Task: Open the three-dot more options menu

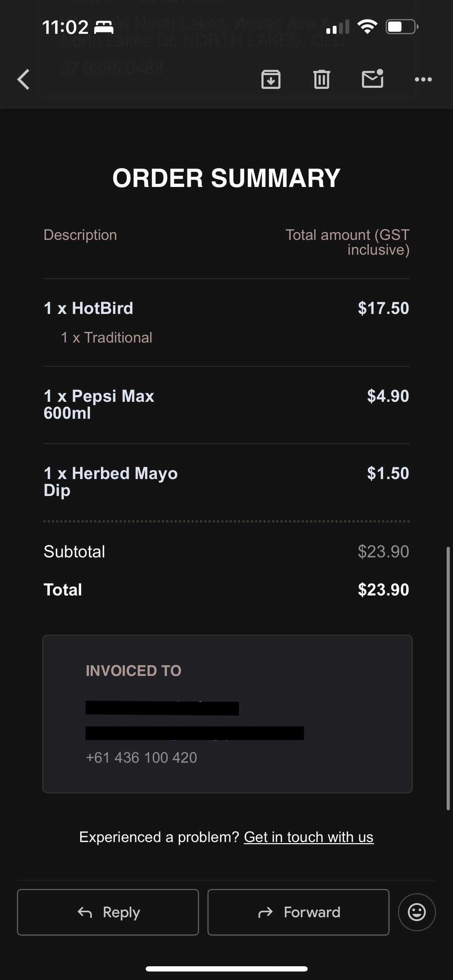Action: pos(423,80)
